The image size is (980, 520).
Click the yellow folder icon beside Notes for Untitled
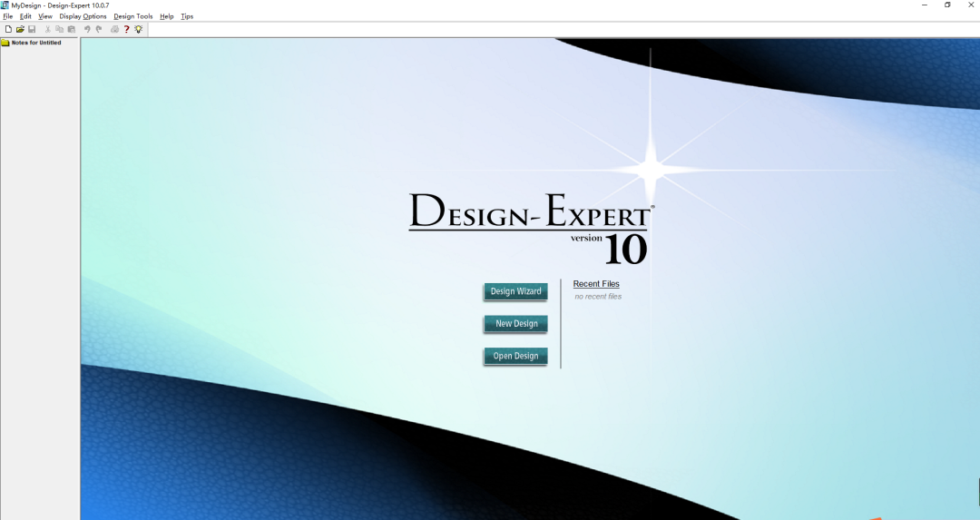pyautogui.click(x=5, y=43)
